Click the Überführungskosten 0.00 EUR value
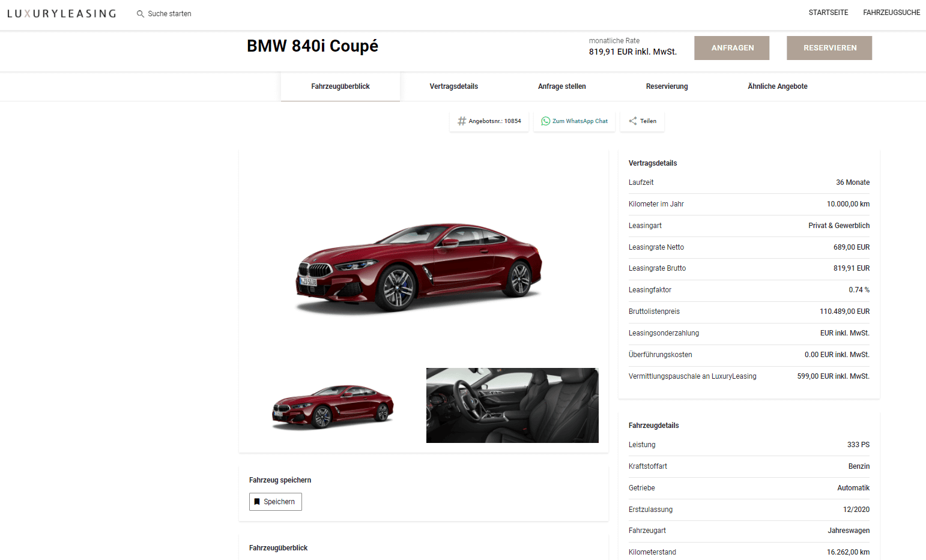926x560 pixels. click(x=837, y=355)
